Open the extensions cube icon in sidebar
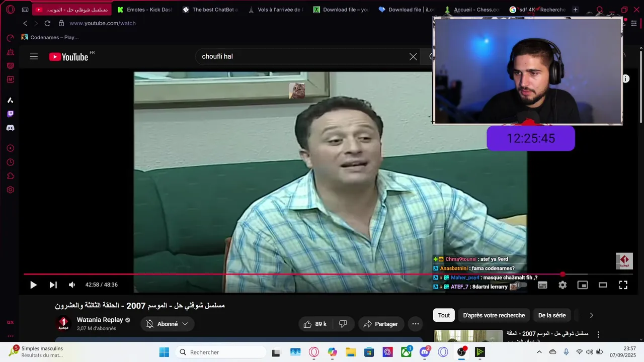The height and width of the screenshot is (362, 644). pyautogui.click(x=10, y=176)
